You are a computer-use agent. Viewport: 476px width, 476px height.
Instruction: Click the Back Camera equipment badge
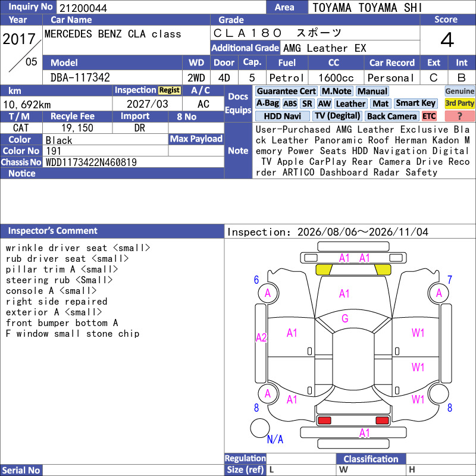pos(392,116)
